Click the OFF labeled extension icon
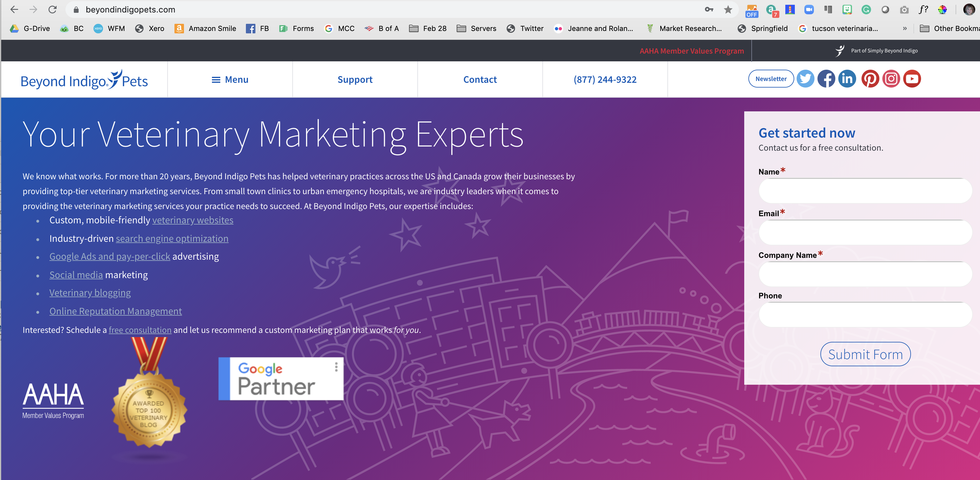This screenshot has height=480, width=980. coord(752,11)
